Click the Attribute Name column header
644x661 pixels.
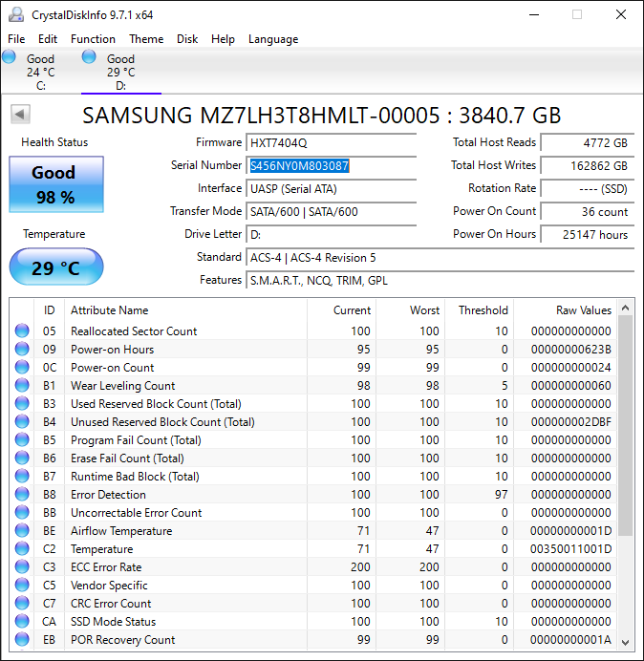[185, 310]
